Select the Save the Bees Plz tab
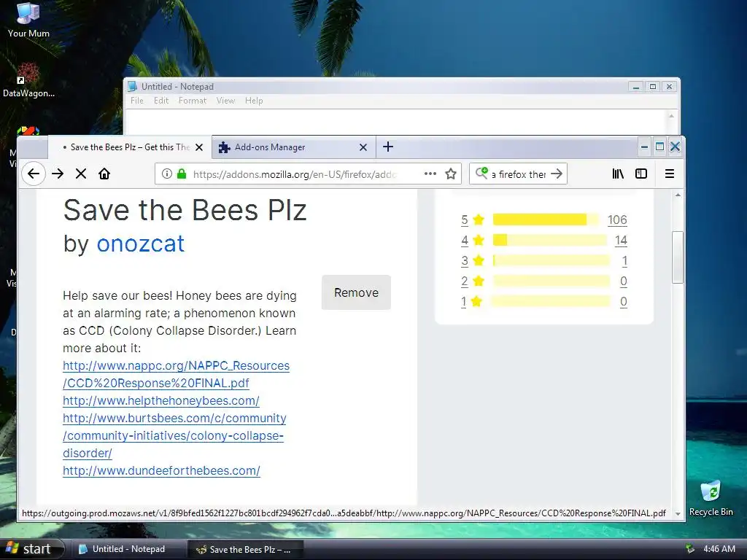The height and width of the screenshot is (560, 747). pyautogui.click(x=129, y=147)
